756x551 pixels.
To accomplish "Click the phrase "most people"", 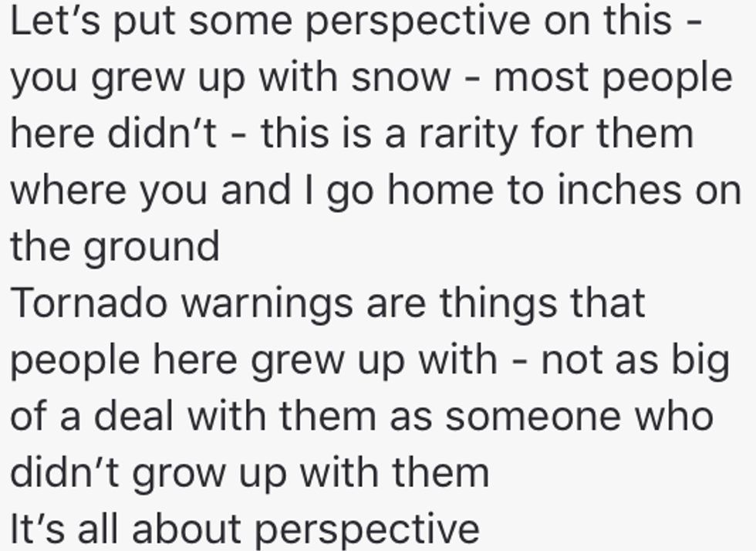I will (613, 77).
